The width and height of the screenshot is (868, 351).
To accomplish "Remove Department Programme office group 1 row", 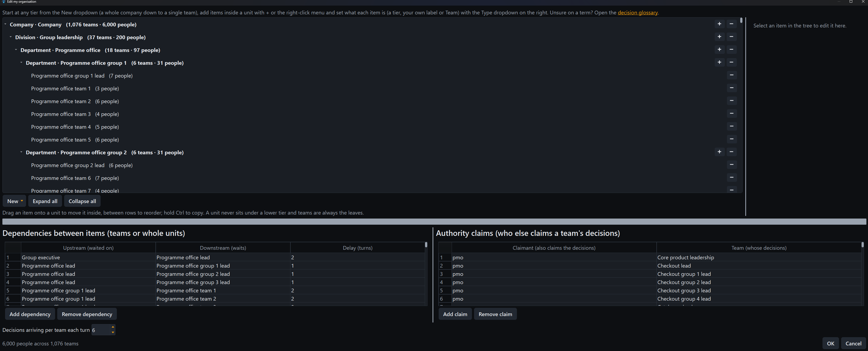I will coord(731,62).
